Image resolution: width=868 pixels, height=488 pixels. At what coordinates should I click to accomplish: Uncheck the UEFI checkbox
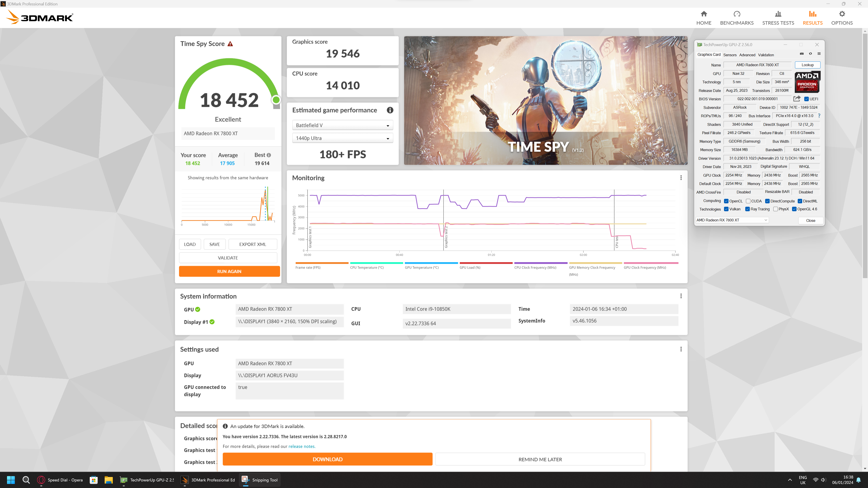(806, 99)
